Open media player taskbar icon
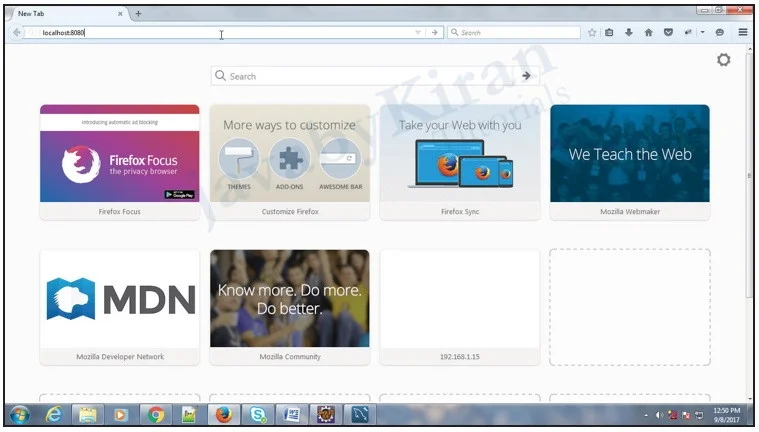Screen dimensions: 759x432 pyautogui.click(x=121, y=415)
